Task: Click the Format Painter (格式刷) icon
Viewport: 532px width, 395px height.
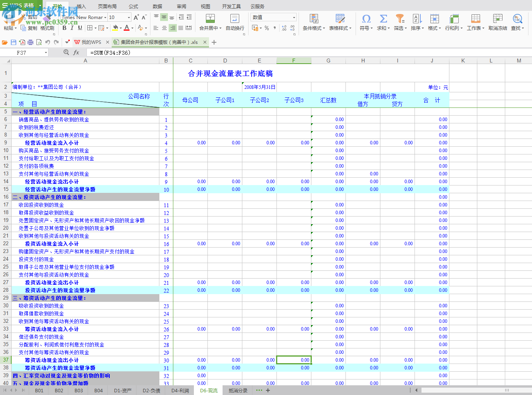Action: [x=47, y=28]
